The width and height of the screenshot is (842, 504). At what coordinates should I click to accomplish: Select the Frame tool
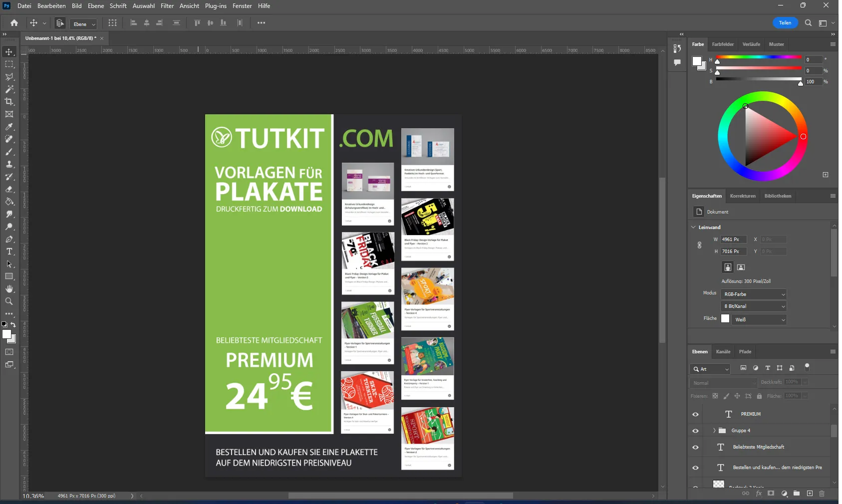pos(9,114)
